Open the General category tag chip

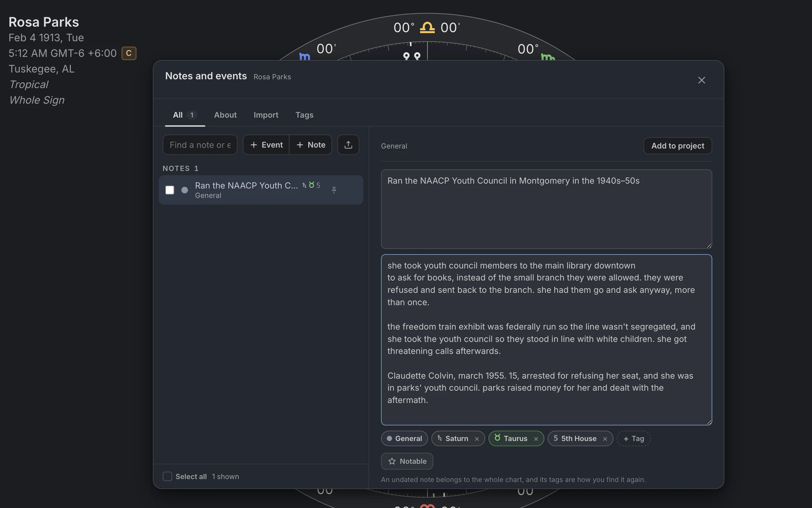(404, 438)
